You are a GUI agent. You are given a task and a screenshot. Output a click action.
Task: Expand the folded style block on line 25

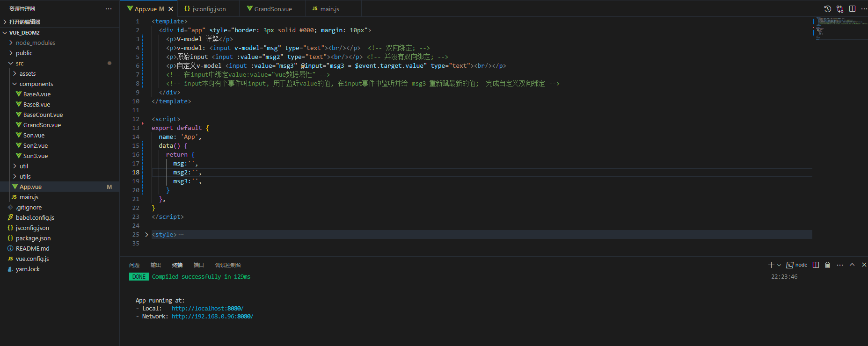(x=146, y=235)
